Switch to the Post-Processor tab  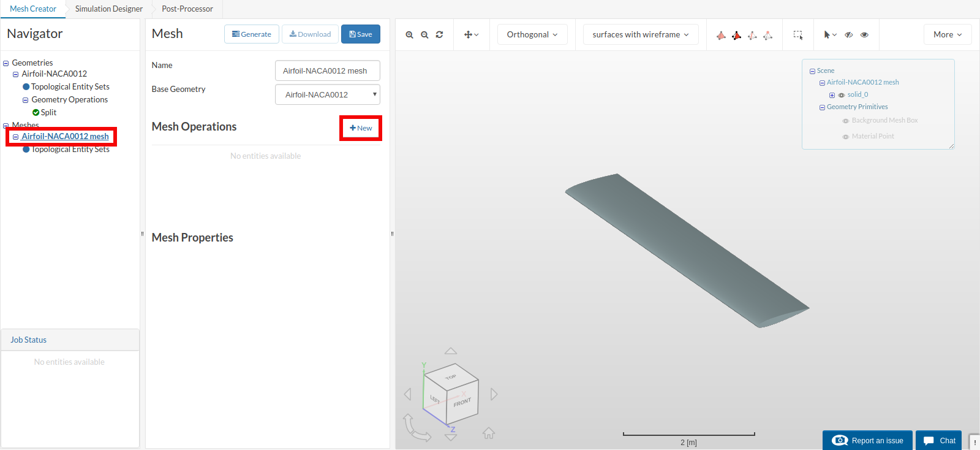click(x=187, y=9)
